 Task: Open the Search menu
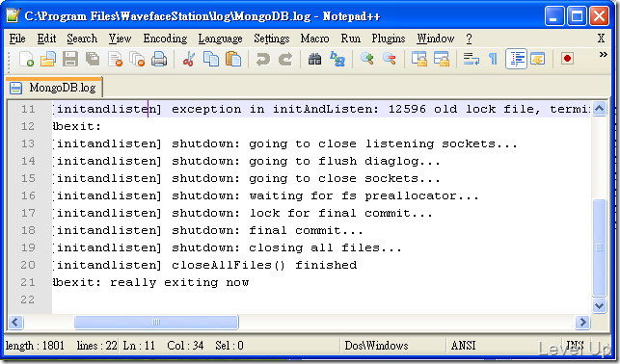(82, 39)
